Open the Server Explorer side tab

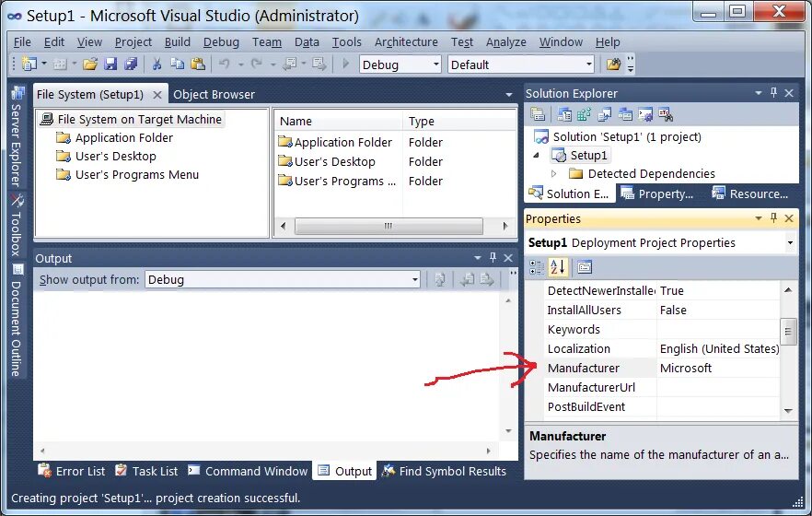tap(17, 136)
